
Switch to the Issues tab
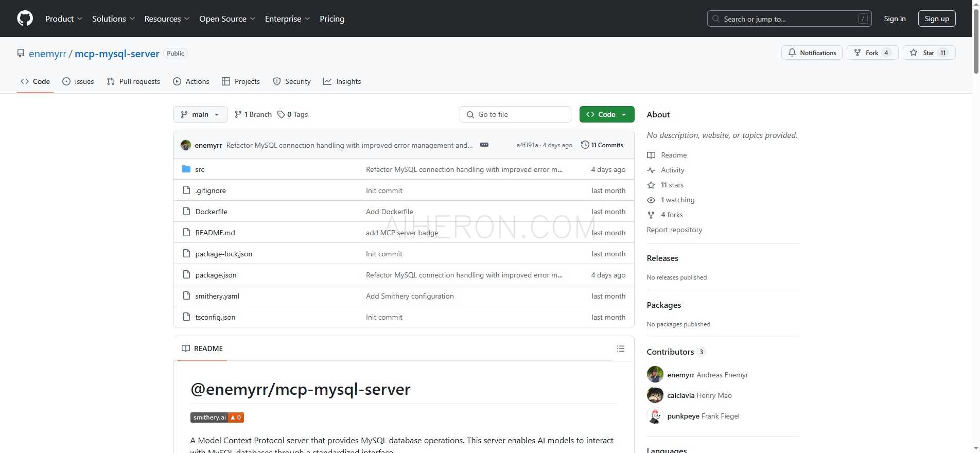coord(78,81)
